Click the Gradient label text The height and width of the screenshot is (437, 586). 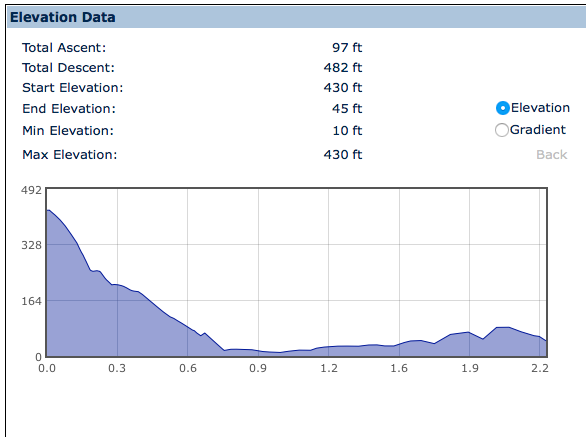pyautogui.click(x=537, y=130)
